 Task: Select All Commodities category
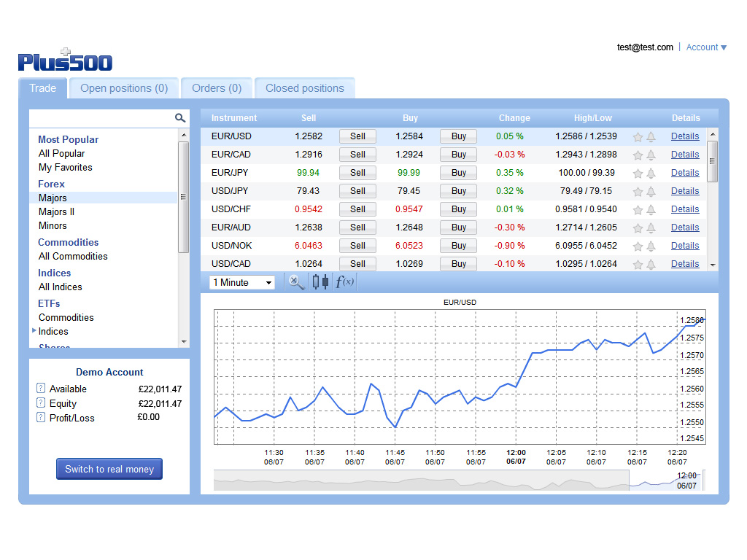coord(73,256)
